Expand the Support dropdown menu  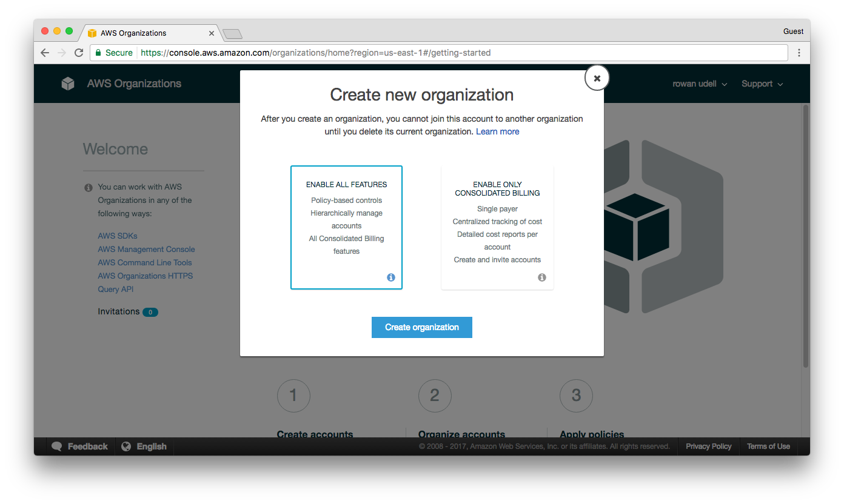pos(762,84)
